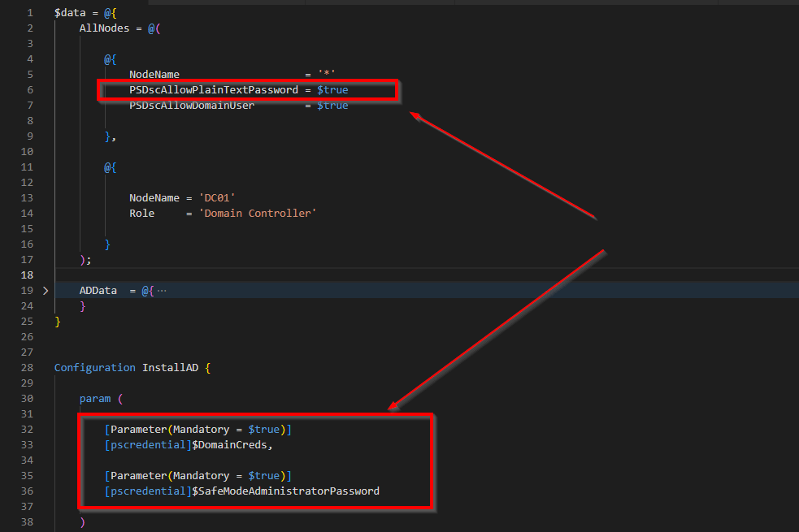Click line number 36 in the gutter
The width and height of the screenshot is (799, 532).
(x=26, y=491)
